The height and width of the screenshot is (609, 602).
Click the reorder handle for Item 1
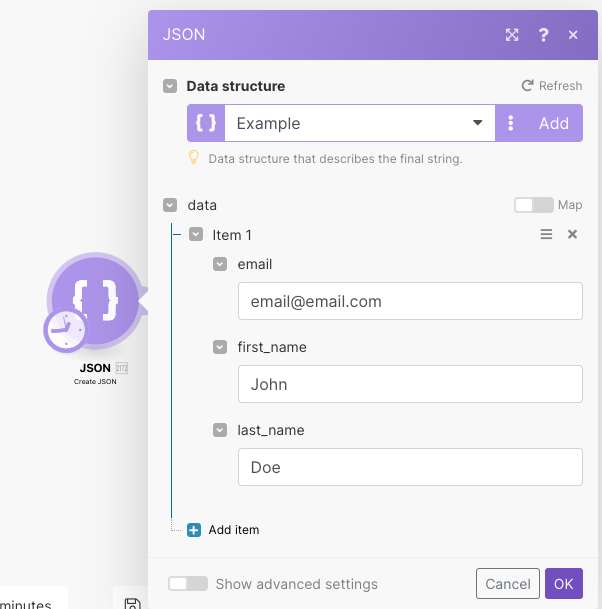pyautogui.click(x=546, y=234)
